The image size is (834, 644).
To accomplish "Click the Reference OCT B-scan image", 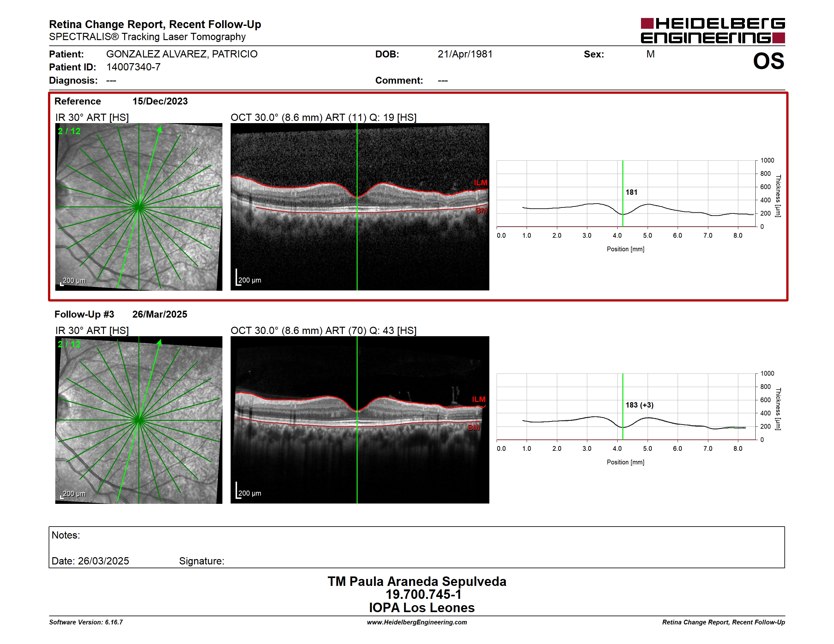I will [360, 207].
